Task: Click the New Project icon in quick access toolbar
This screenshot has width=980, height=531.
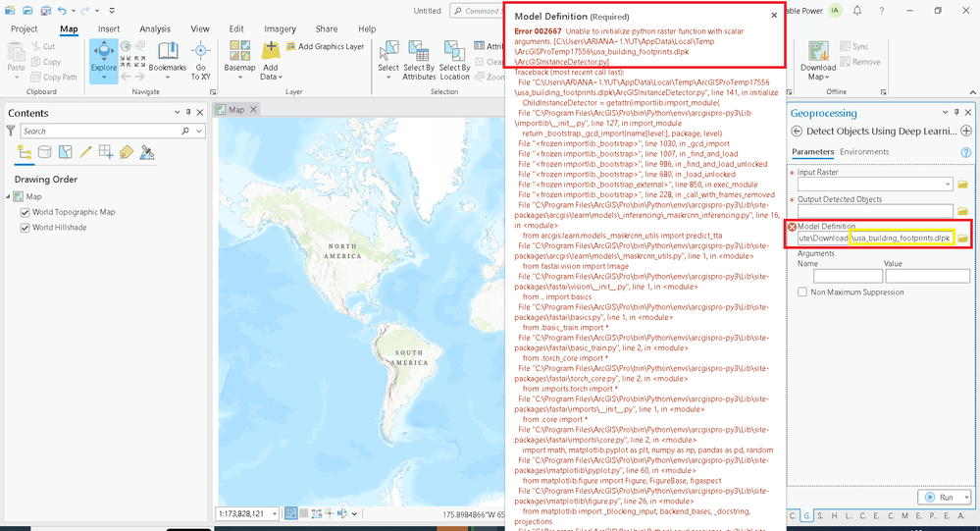Action: click(x=10, y=10)
